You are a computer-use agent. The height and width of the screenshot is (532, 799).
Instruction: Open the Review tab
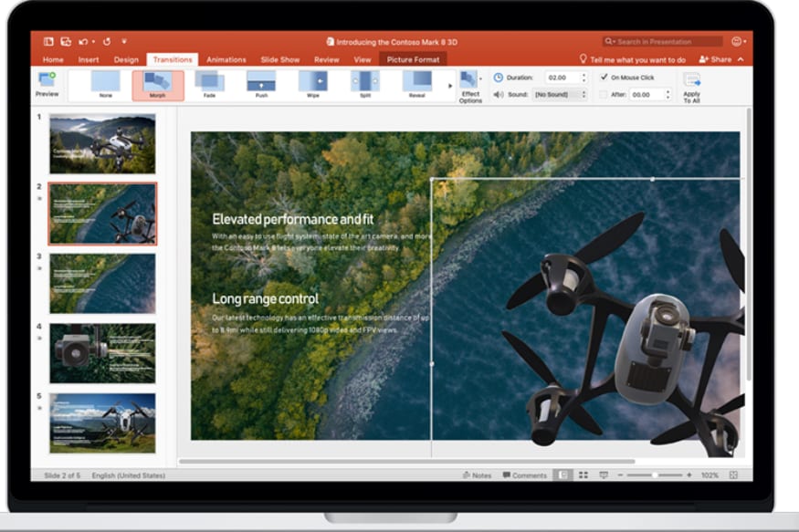click(327, 59)
